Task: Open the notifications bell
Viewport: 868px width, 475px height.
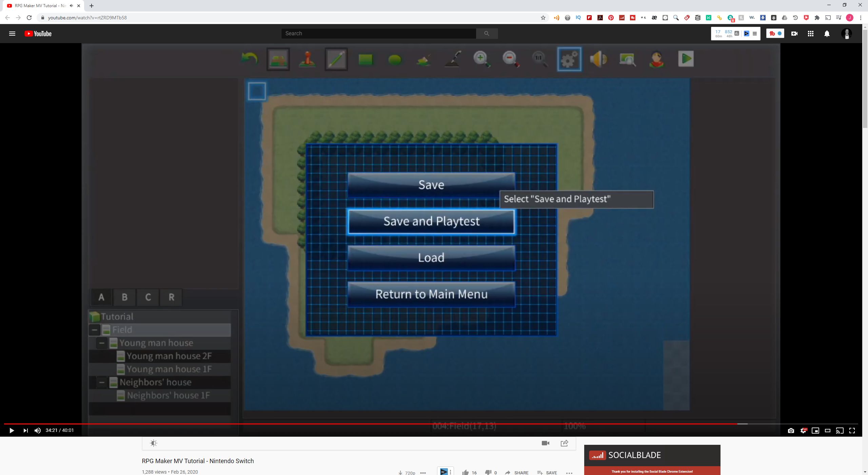Action: coord(827,34)
